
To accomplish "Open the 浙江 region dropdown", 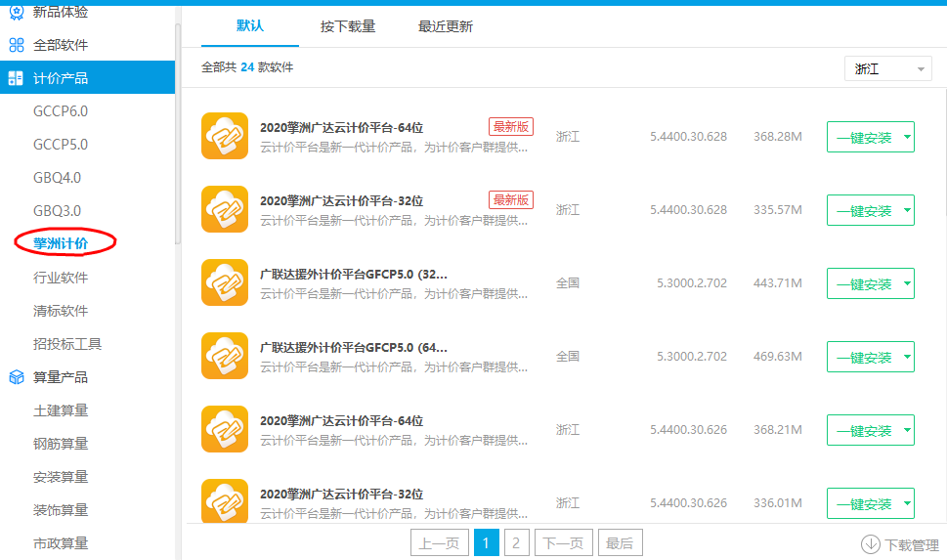I will 887,68.
